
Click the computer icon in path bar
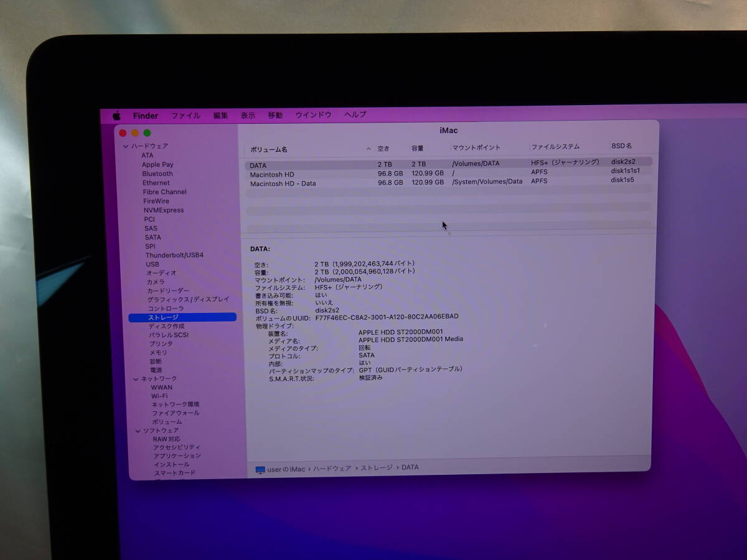click(260, 470)
